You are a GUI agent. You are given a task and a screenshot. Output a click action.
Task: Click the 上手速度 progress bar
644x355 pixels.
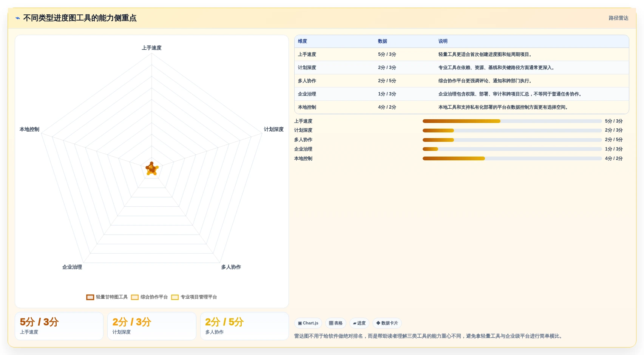tap(512, 121)
